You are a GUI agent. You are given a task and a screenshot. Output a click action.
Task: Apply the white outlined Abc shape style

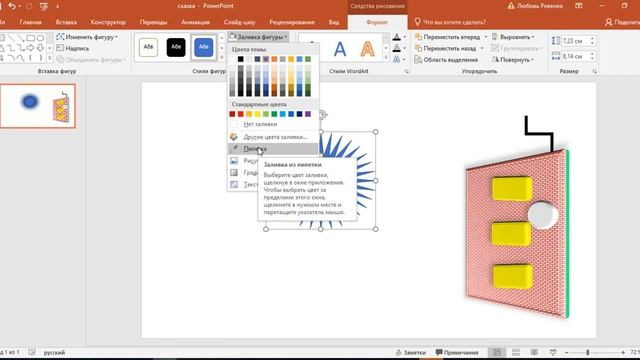pyautogui.click(x=148, y=47)
